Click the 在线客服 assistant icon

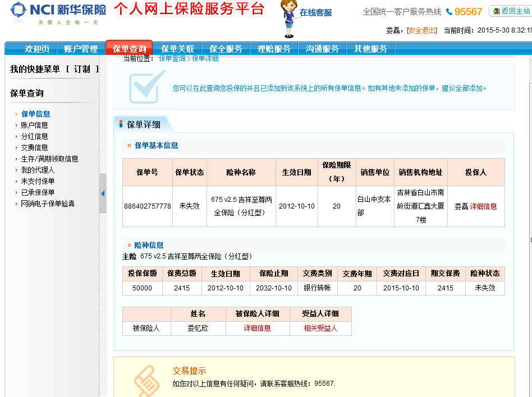point(288,18)
